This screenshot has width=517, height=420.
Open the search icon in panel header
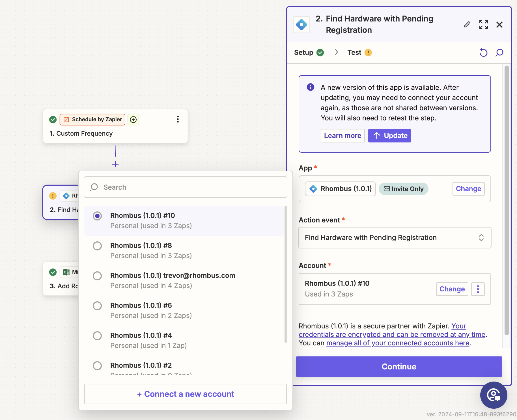(499, 53)
